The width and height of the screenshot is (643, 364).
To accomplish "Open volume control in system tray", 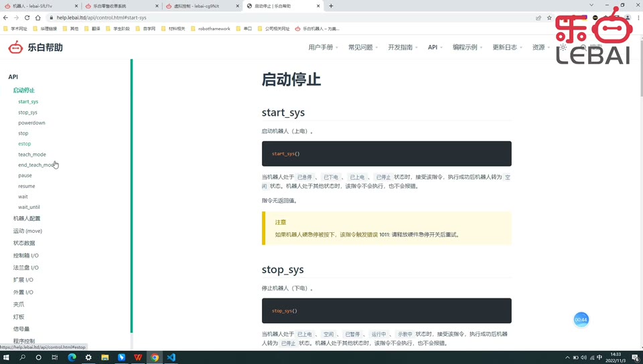I will 583,357.
